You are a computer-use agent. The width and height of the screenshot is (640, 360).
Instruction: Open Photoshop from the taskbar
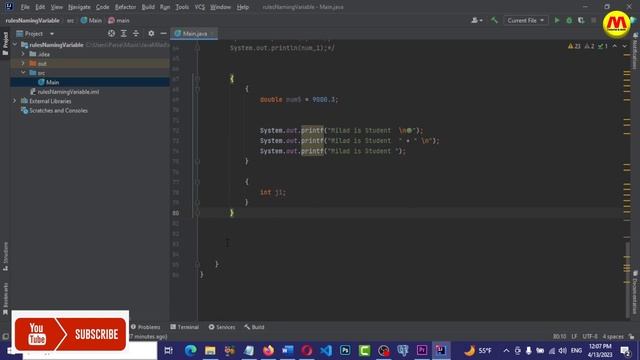click(345, 350)
